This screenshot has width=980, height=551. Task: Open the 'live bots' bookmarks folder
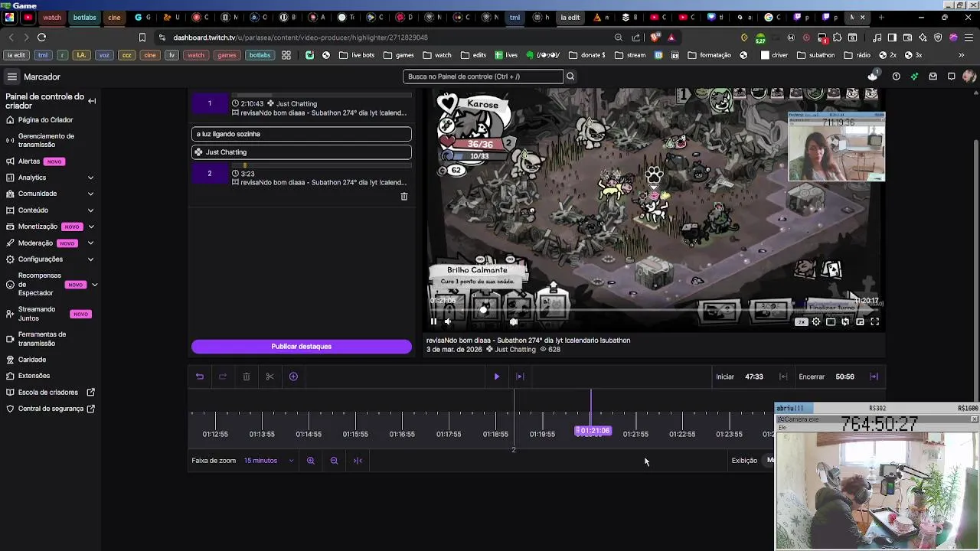point(358,55)
